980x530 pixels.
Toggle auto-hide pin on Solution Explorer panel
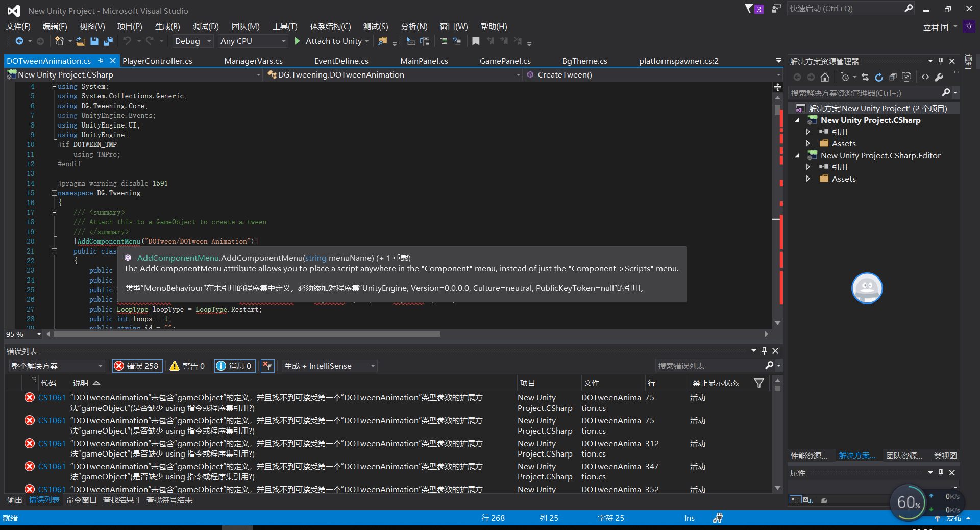[941, 61]
